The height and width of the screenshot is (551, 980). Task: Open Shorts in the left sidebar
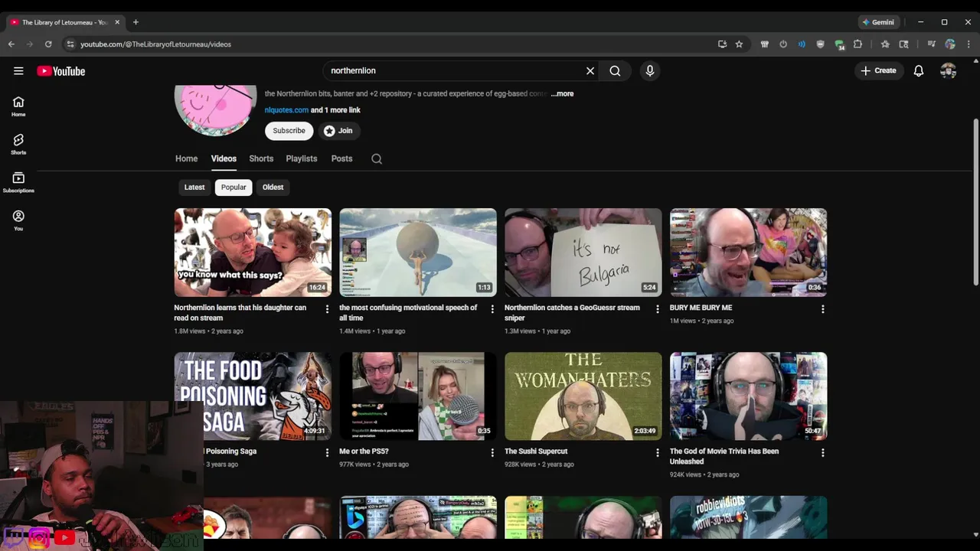coord(18,145)
